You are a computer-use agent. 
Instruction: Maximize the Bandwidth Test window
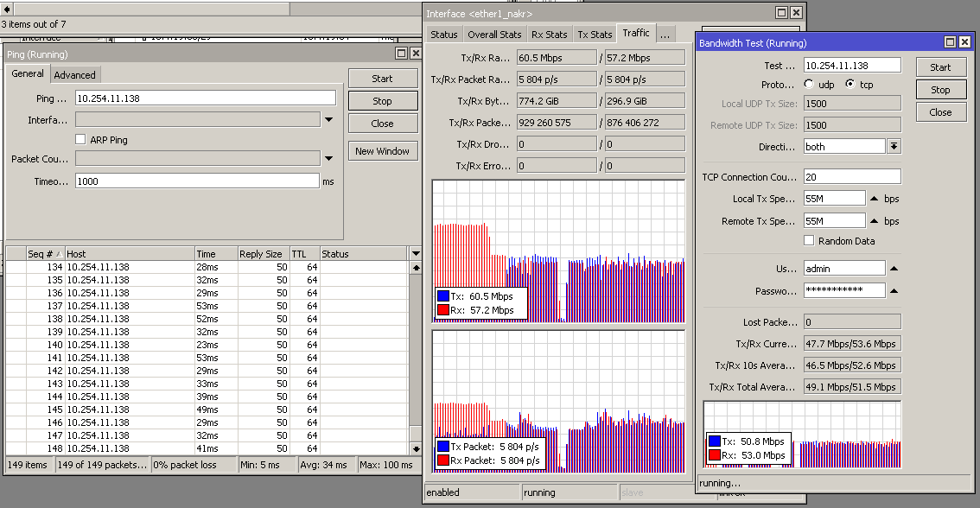(950, 42)
